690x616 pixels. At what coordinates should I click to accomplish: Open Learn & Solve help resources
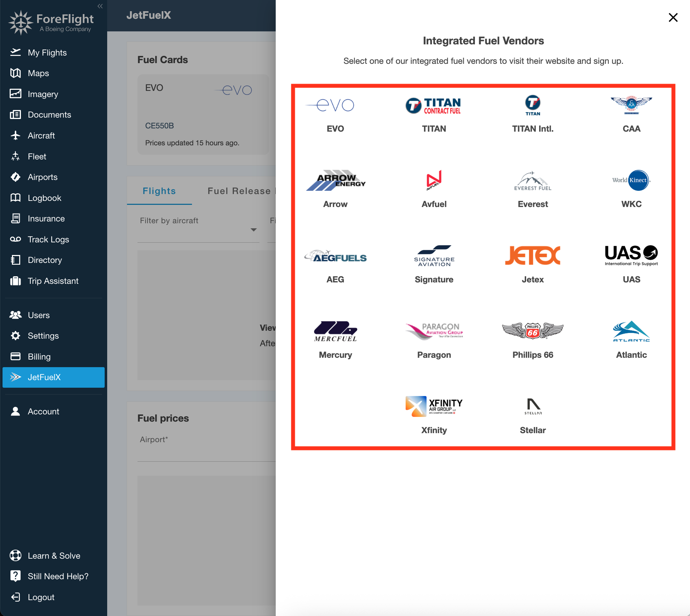53,556
